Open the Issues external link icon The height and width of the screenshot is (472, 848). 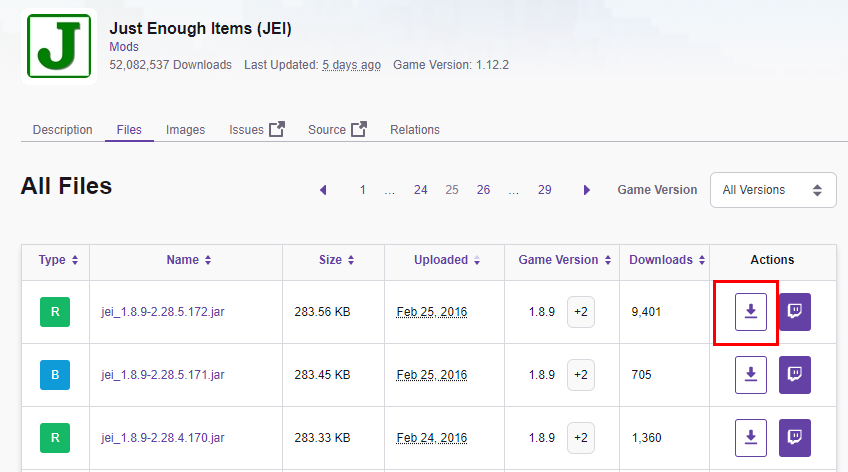(x=277, y=129)
